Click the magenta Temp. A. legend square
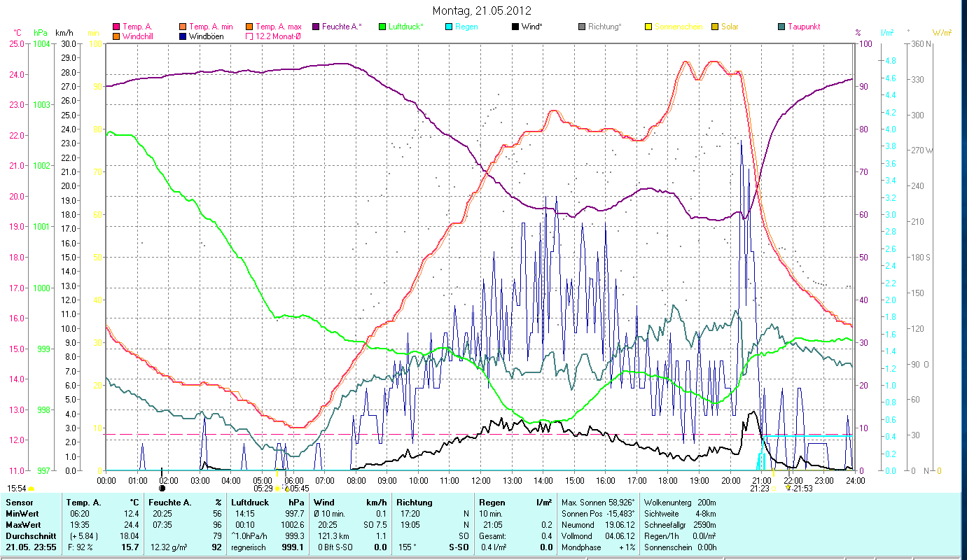Image resolution: width=967 pixels, height=560 pixels. tap(116, 27)
